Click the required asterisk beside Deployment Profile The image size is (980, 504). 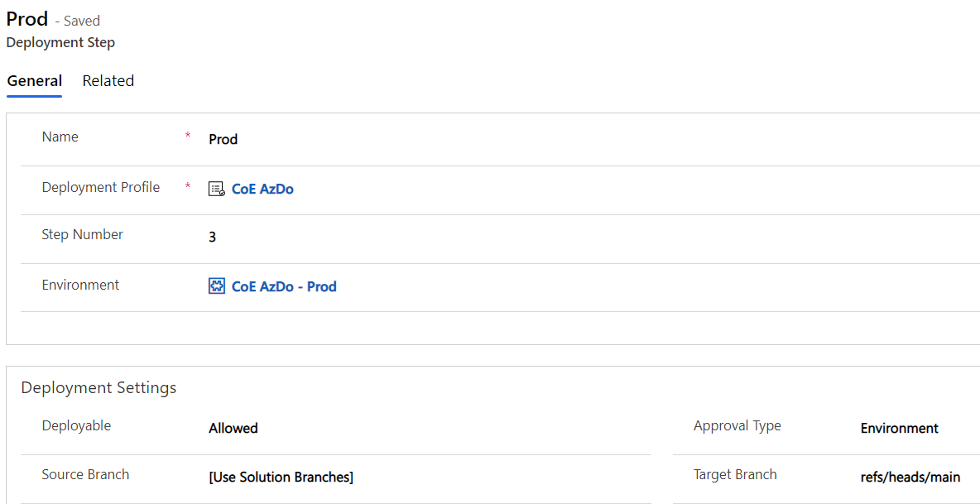(188, 184)
